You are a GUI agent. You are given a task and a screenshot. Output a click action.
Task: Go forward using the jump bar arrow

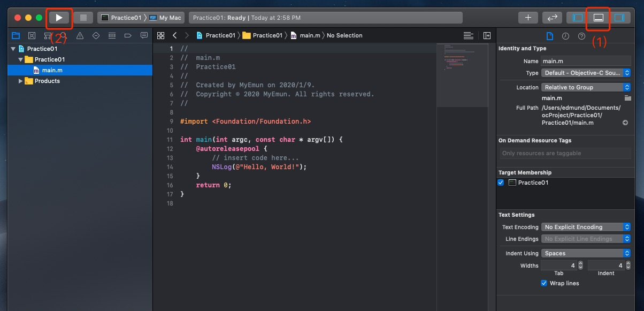coord(186,35)
